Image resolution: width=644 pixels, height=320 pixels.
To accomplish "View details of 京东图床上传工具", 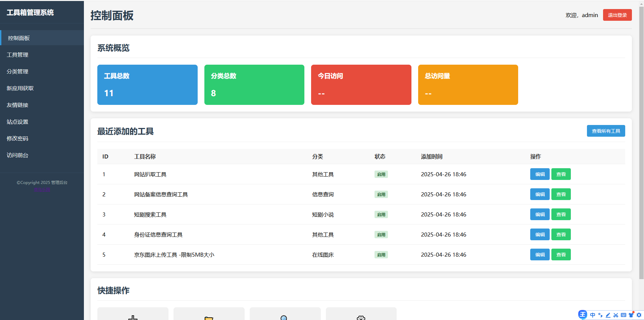I will (560, 254).
